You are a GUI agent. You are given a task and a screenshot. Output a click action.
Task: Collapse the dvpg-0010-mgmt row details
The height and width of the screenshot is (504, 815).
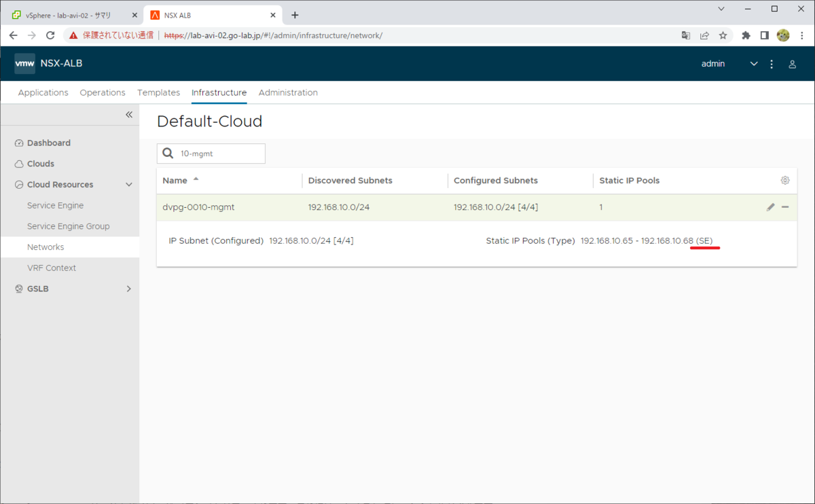(785, 207)
